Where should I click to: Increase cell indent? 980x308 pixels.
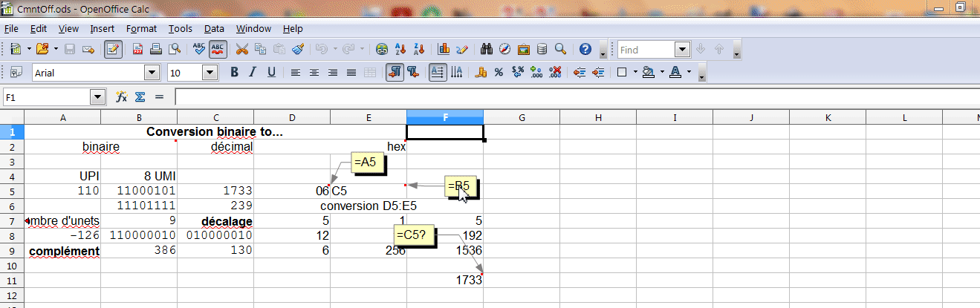click(x=598, y=72)
